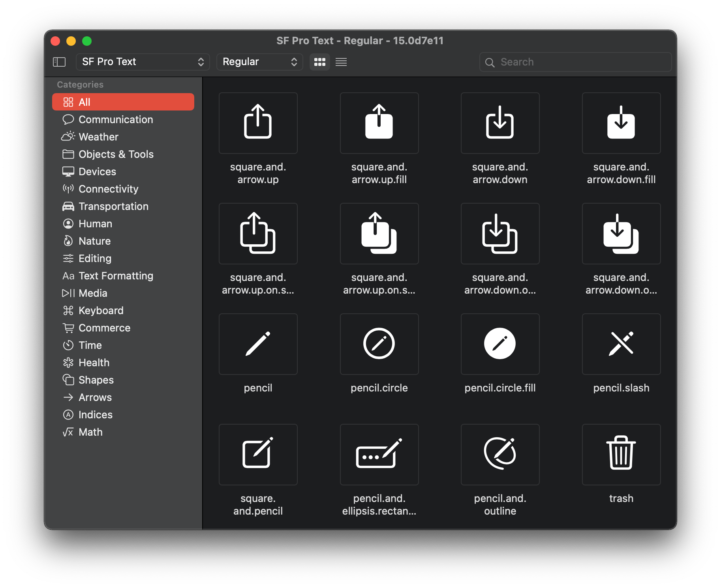
Task: Open the Objects & Tools category
Action: pyautogui.click(x=123, y=154)
